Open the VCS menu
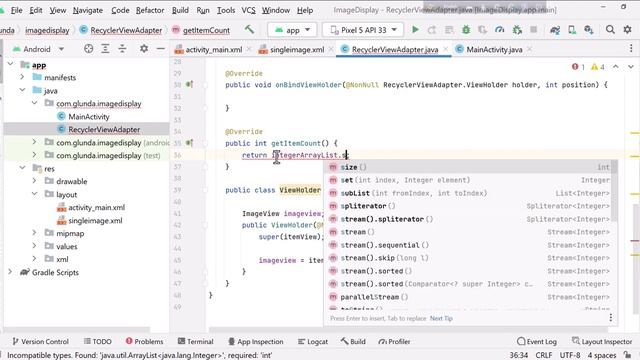Viewport: 640px width, 360px height. pyautogui.click(x=248, y=10)
